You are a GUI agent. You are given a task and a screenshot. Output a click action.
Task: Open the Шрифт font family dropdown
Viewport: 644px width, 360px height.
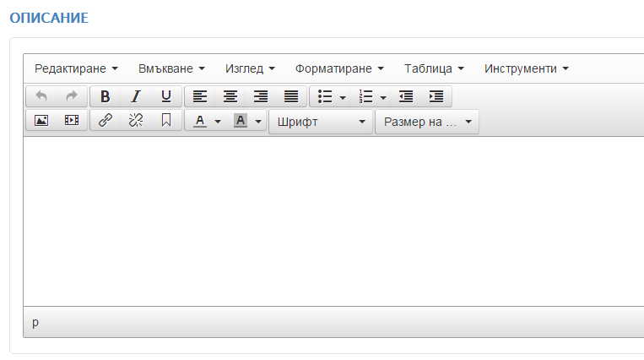point(321,122)
